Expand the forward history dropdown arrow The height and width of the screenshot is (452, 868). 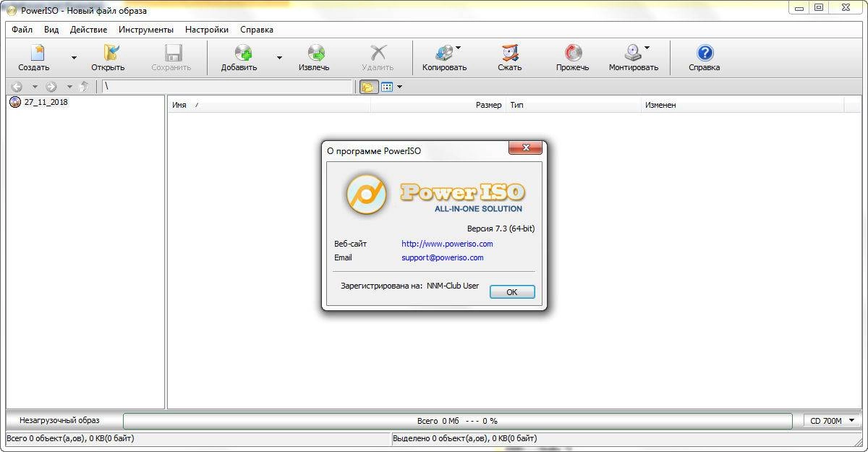[x=69, y=87]
